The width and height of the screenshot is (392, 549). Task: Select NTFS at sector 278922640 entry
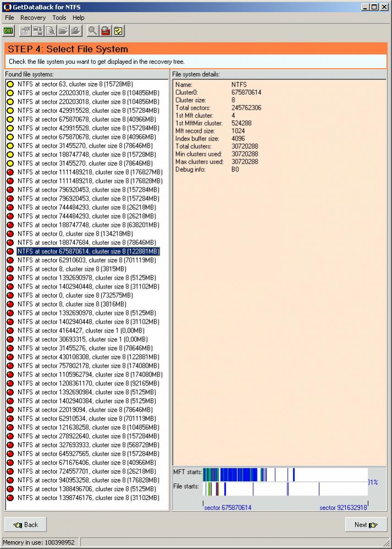click(88, 436)
